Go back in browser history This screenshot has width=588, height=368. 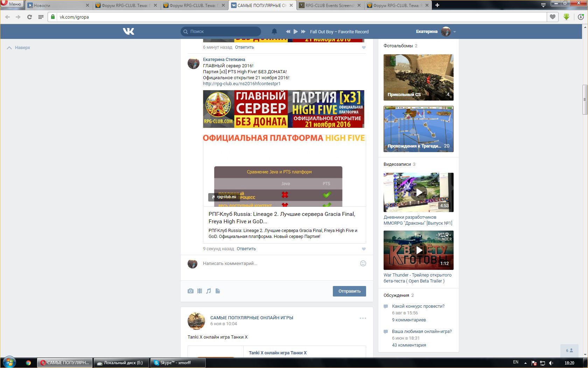coord(7,17)
